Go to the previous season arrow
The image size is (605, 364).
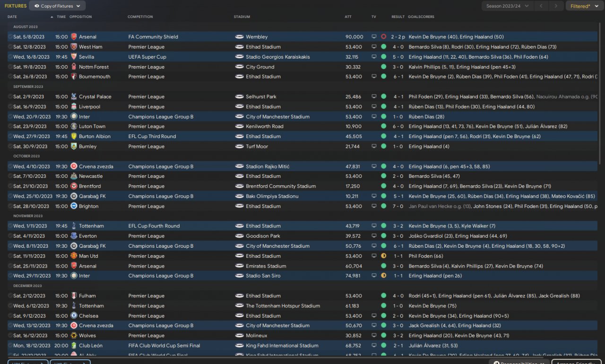tap(542, 6)
